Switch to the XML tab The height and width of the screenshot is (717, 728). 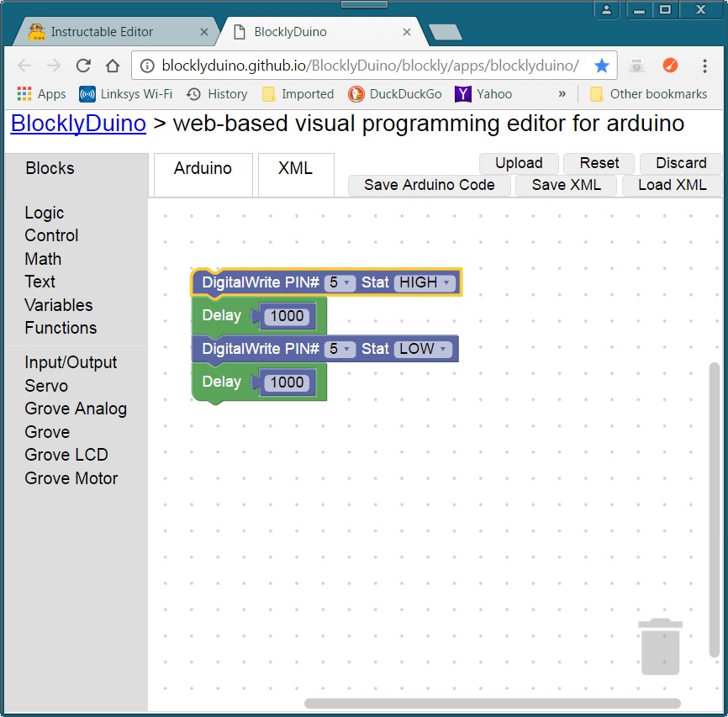click(x=295, y=169)
